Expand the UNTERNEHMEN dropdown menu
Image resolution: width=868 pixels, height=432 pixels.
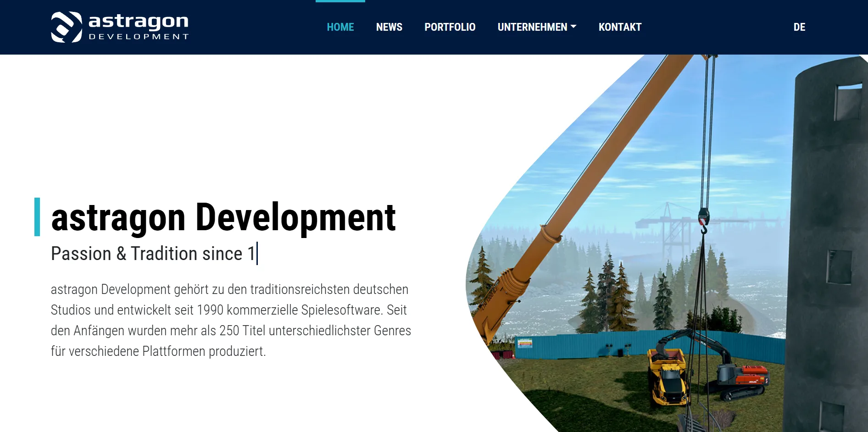(x=537, y=27)
